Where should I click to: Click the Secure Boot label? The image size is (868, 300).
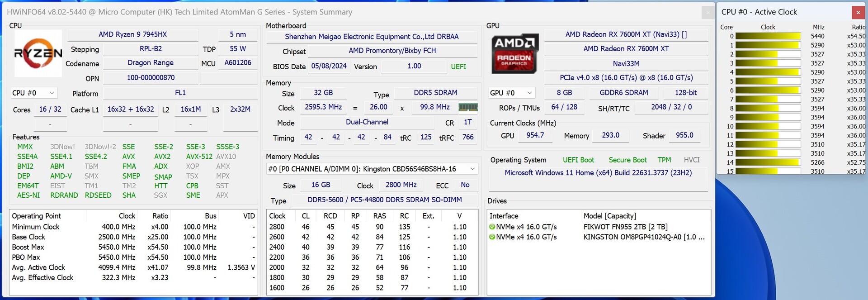(627, 160)
